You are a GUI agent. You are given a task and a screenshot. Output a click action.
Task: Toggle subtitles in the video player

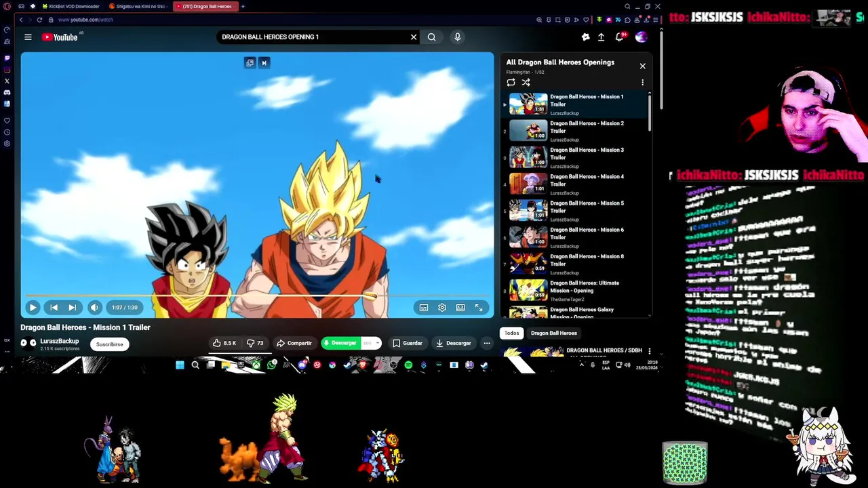pos(424,308)
